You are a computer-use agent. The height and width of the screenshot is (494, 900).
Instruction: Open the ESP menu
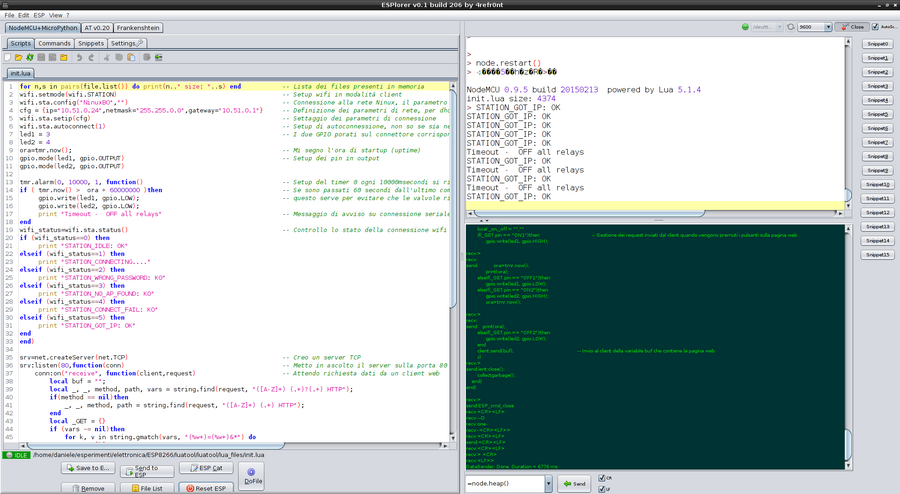pos(40,16)
